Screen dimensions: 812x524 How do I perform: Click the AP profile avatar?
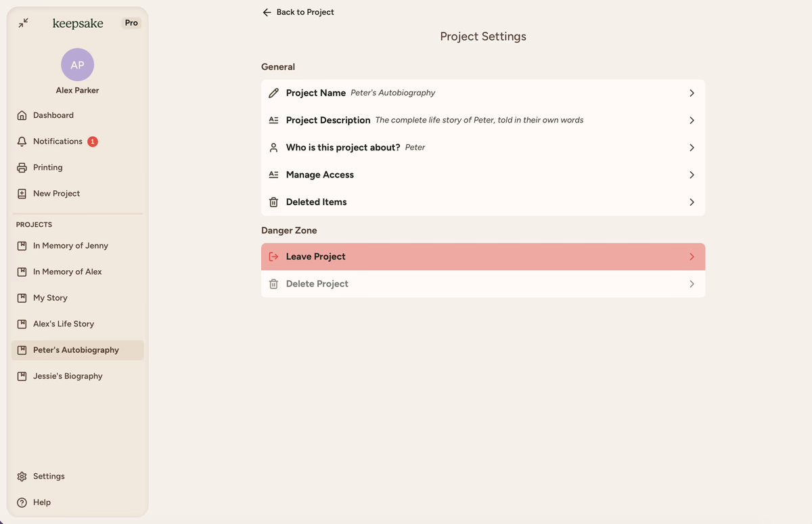pos(77,65)
